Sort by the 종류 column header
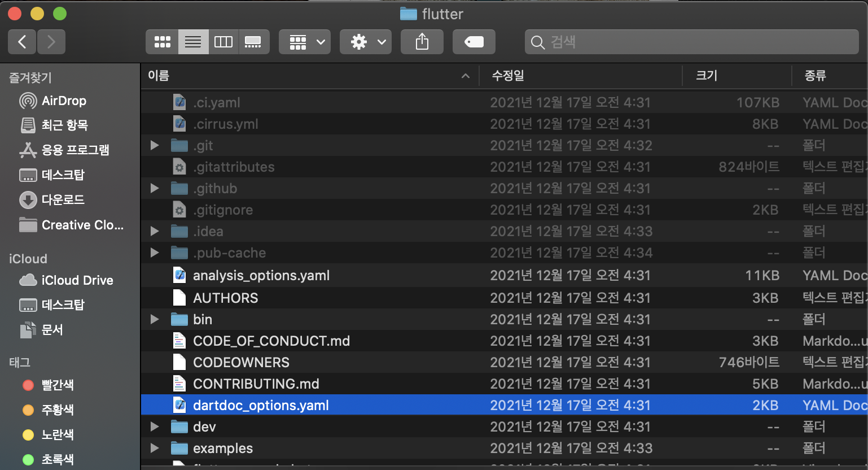Image resolution: width=868 pixels, height=470 pixels. (x=830, y=76)
